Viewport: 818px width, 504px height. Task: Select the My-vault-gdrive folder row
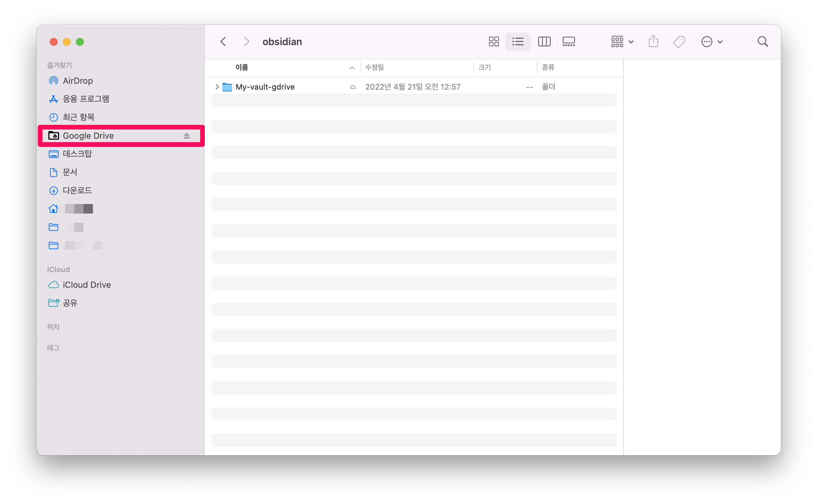point(265,87)
